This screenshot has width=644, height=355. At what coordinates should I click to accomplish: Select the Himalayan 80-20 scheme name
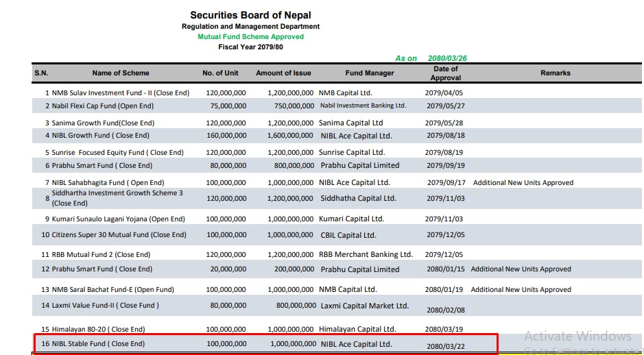point(98,330)
